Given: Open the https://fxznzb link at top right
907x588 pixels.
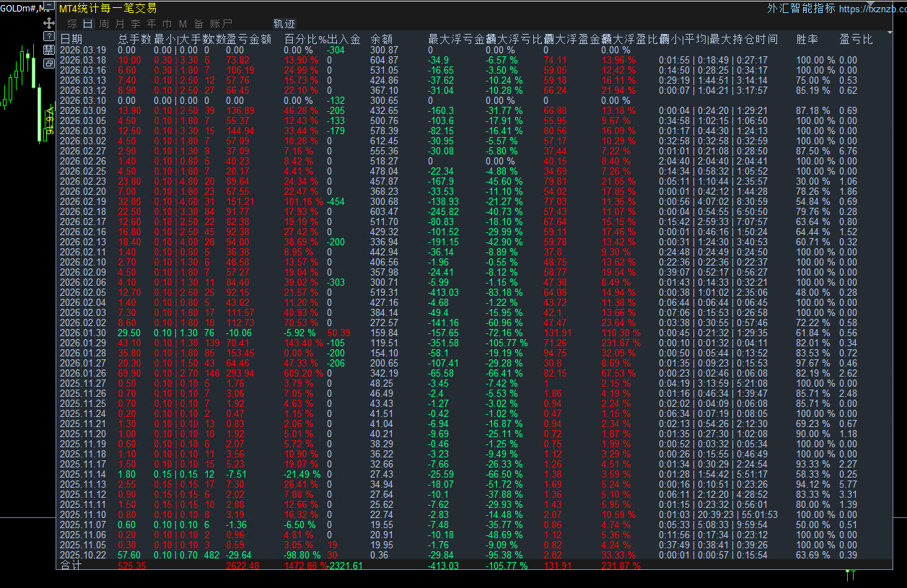Looking at the screenshot, I should click(873, 9).
